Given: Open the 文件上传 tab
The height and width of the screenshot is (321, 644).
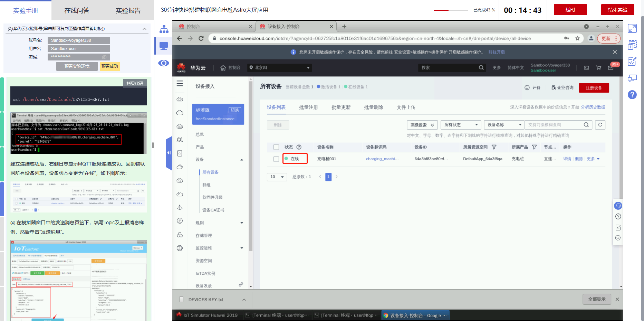Looking at the screenshot, I should coord(406,107).
